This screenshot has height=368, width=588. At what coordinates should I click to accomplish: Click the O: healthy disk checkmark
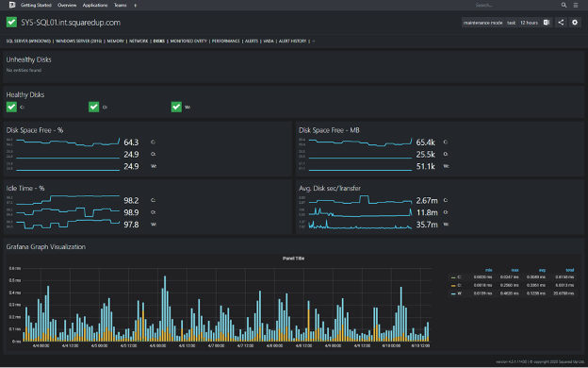click(93, 107)
